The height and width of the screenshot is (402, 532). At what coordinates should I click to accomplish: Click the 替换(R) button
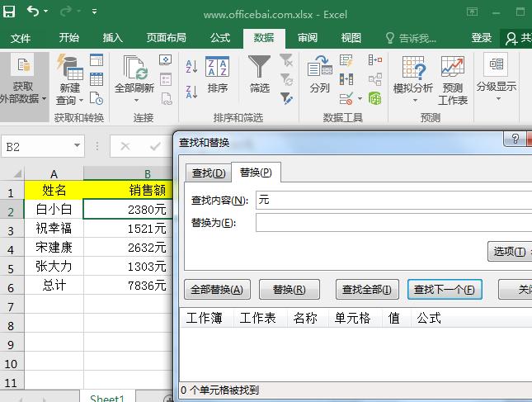point(289,289)
